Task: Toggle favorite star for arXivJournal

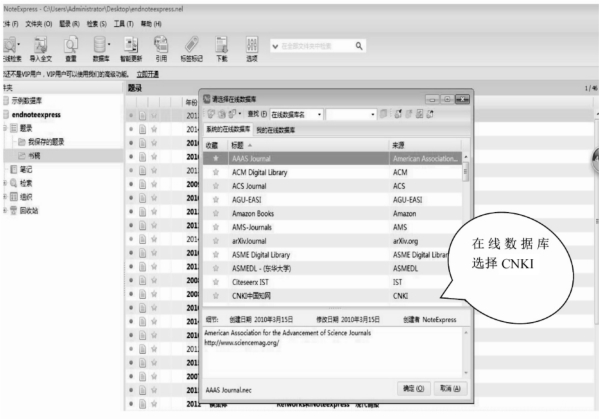Action: coord(216,241)
